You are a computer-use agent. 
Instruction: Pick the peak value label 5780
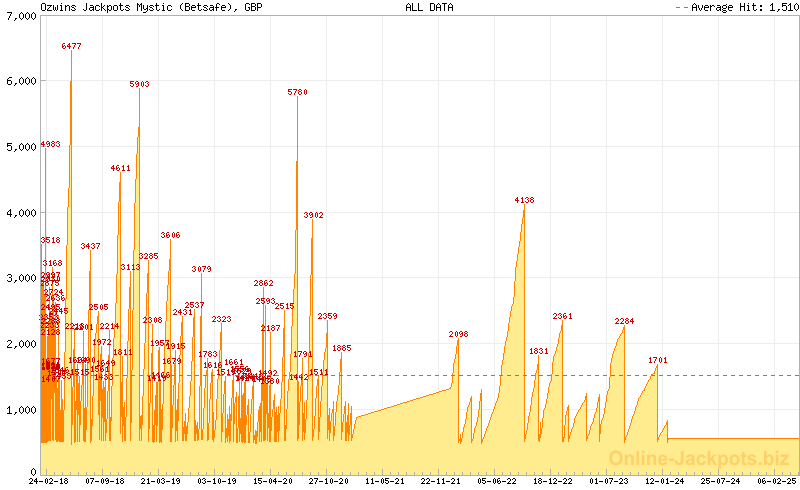[297, 92]
